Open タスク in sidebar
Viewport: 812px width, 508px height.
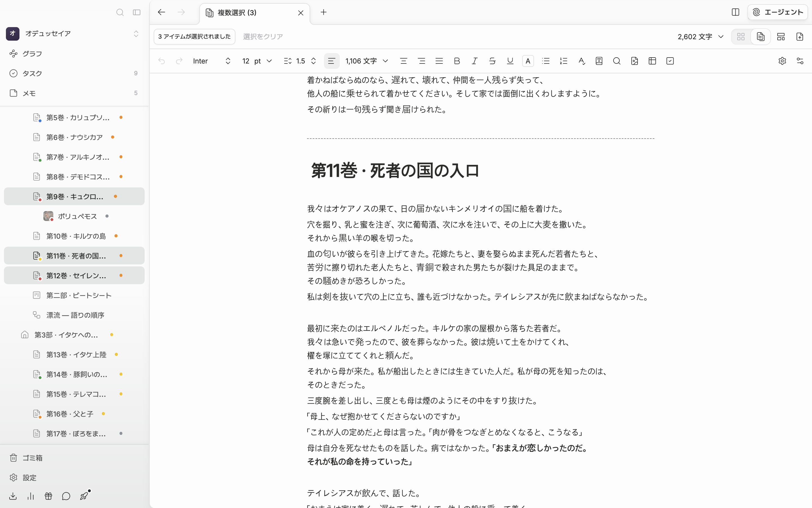pos(74,73)
